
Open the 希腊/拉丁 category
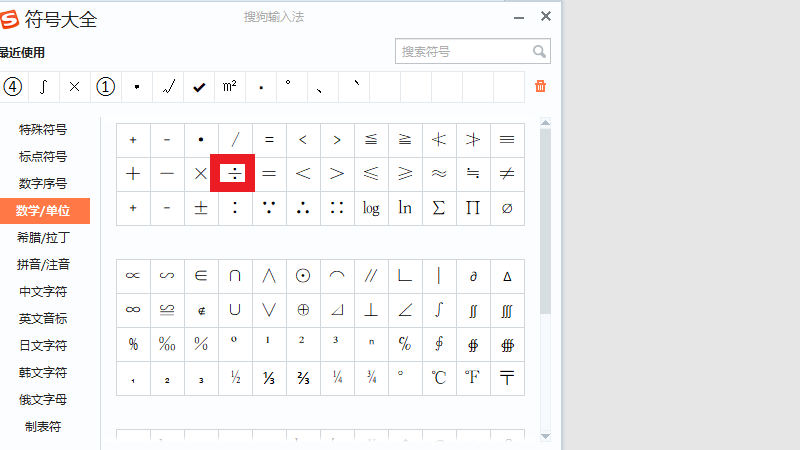pyautogui.click(x=43, y=238)
